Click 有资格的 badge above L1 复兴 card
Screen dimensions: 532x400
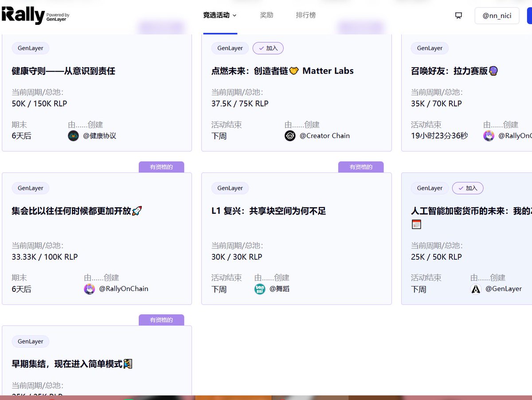coord(361,167)
